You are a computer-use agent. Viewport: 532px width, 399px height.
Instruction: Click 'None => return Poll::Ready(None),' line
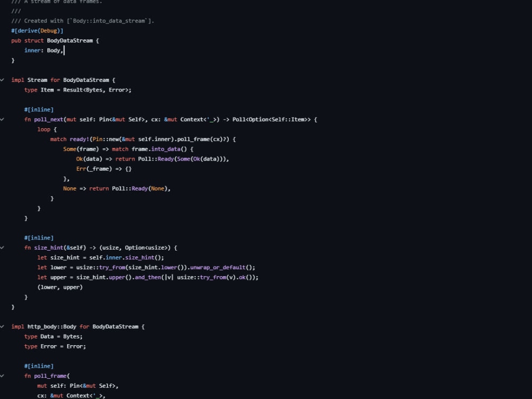(117, 188)
